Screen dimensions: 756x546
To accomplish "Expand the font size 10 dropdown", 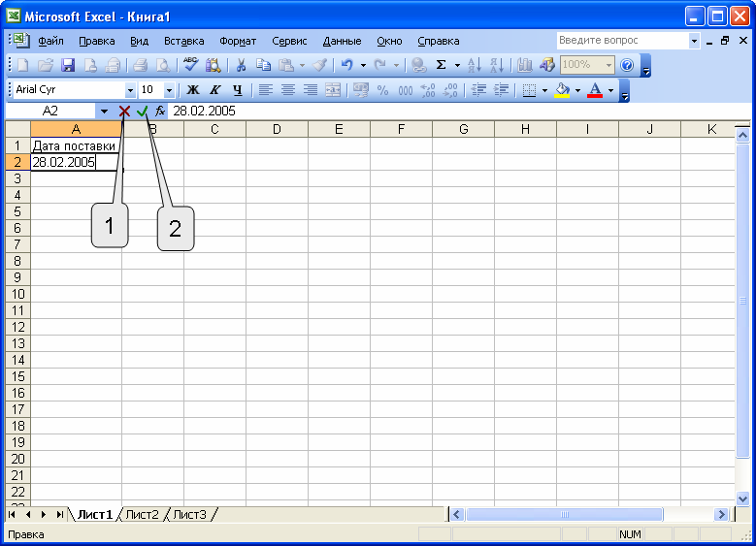I will point(169,90).
